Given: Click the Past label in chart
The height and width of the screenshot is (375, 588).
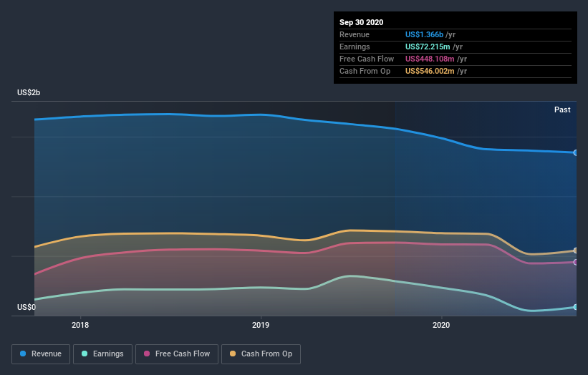Looking at the screenshot, I should click(x=562, y=109).
